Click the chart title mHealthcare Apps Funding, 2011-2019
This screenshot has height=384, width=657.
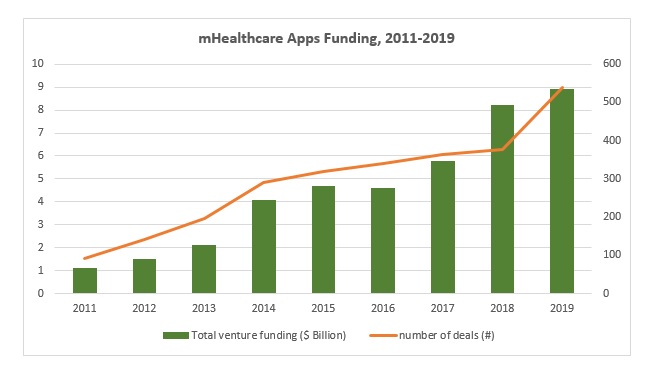[326, 39]
